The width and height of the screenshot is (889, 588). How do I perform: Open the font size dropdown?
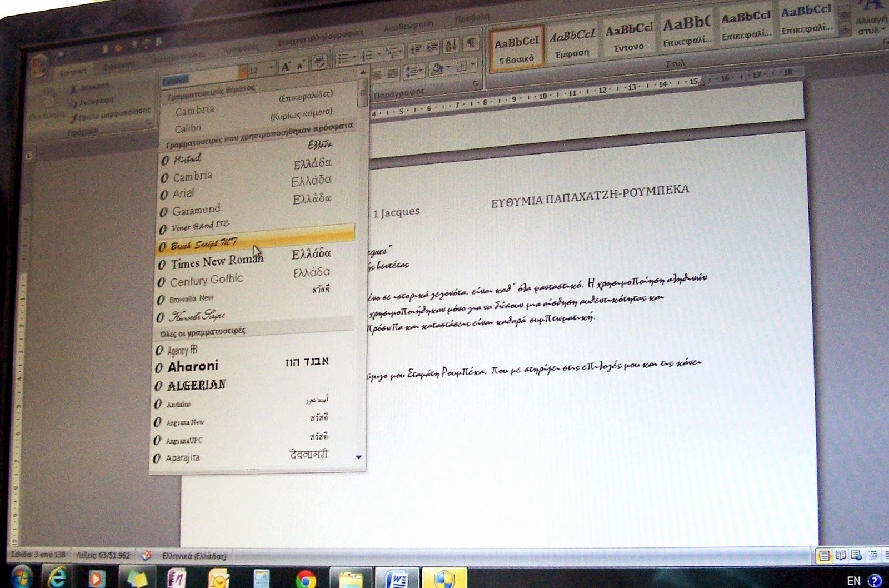tap(271, 68)
